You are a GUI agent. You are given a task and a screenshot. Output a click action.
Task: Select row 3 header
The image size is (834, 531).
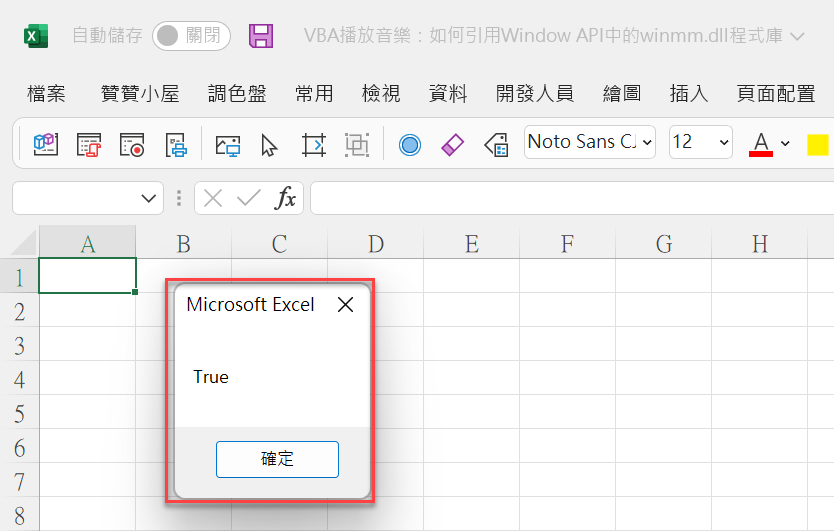20,344
